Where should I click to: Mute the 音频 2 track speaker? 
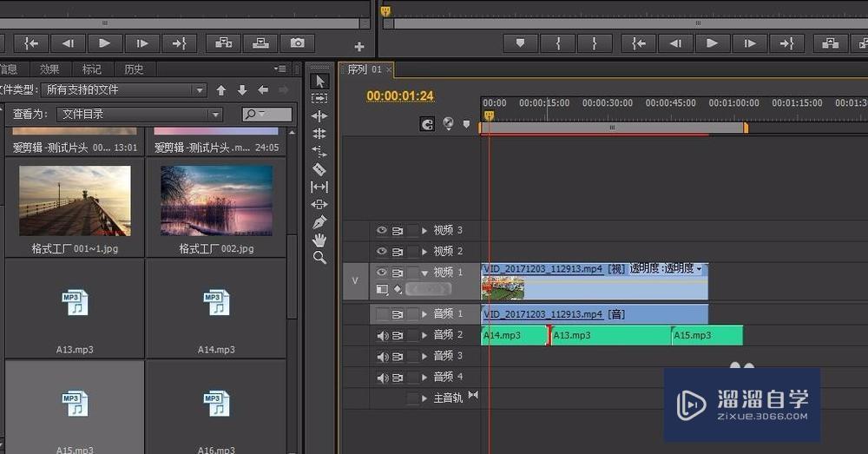(382, 336)
